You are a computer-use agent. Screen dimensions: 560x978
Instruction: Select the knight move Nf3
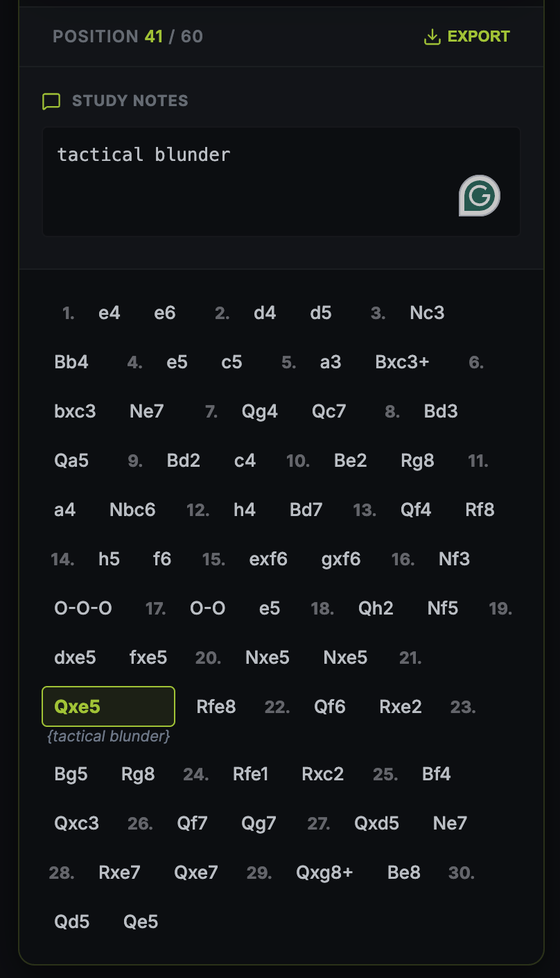click(454, 559)
